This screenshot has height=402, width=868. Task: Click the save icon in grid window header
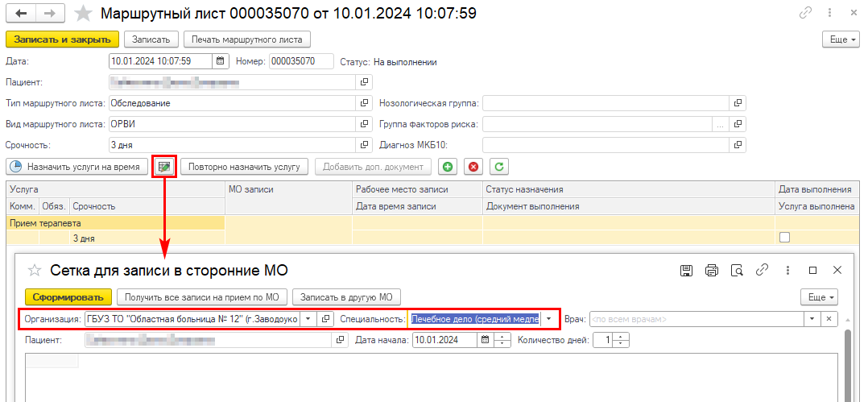[x=687, y=270]
